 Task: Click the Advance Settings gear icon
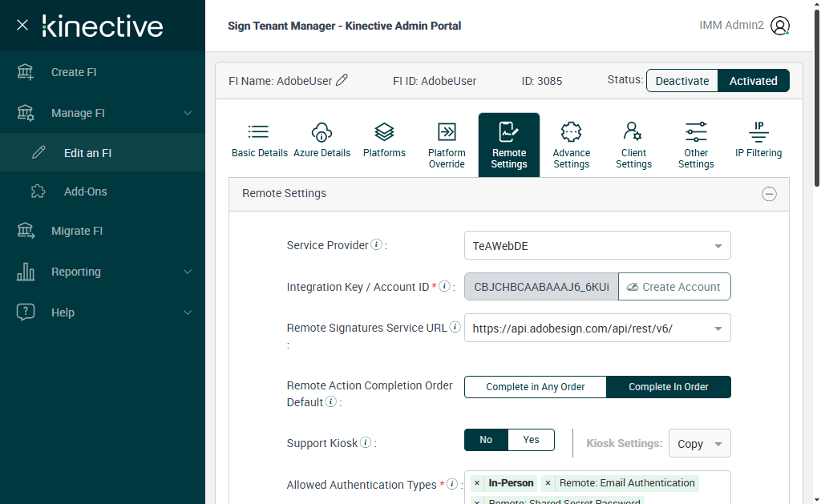coord(571,132)
